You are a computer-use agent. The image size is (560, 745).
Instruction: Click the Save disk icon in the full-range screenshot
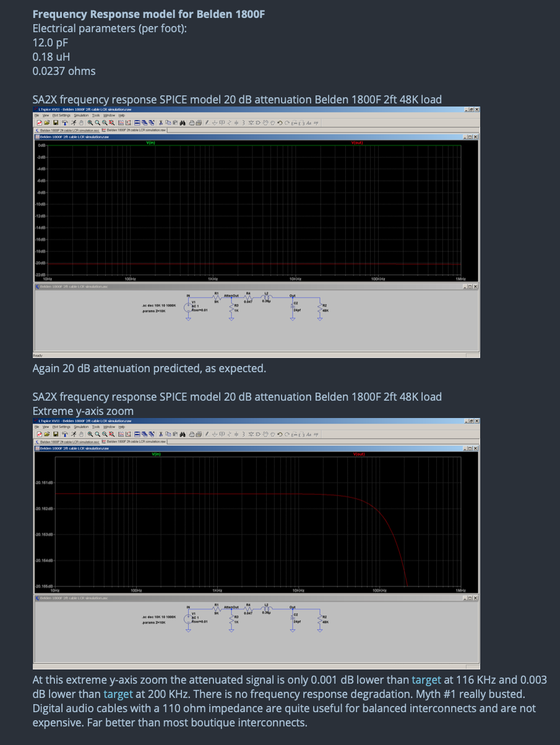click(56, 123)
